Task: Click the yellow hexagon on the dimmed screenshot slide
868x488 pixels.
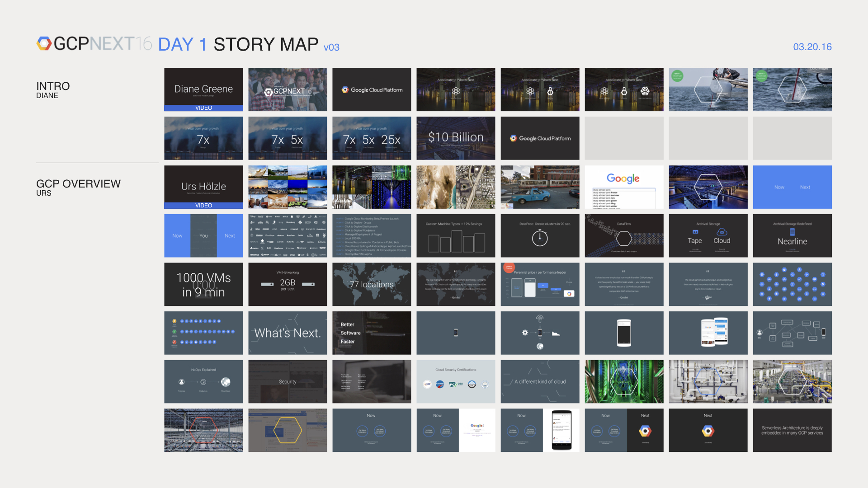Action: pos(288,430)
